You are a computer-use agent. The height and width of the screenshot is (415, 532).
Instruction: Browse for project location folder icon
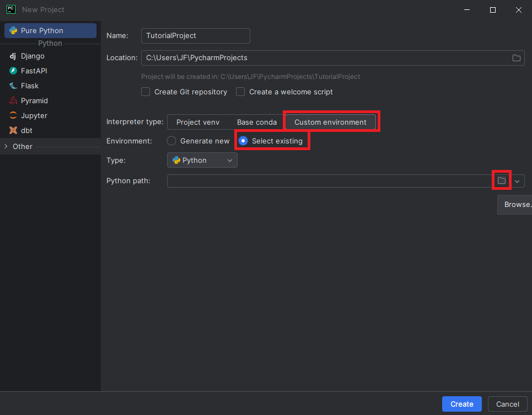click(x=517, y=58)
